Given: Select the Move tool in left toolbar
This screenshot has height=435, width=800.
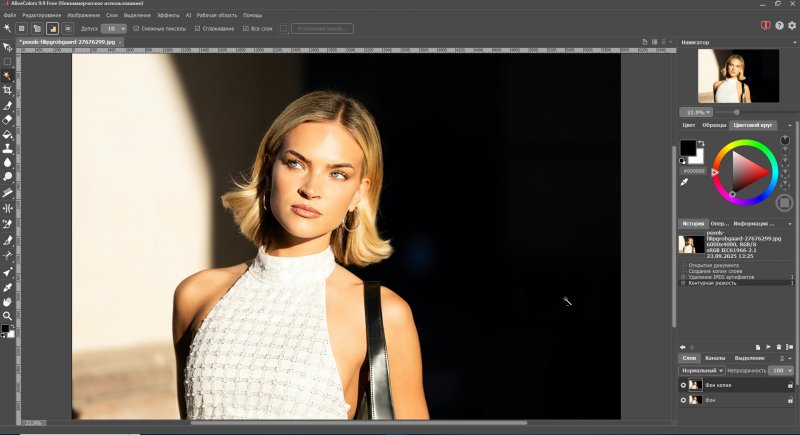Looking at the screenshot, I should pos(7,47).
